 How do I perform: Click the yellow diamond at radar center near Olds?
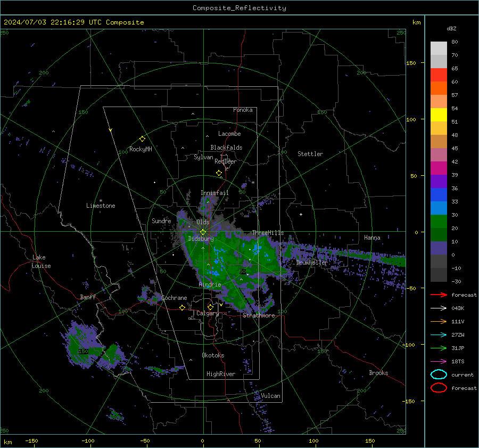coord(203,232)
